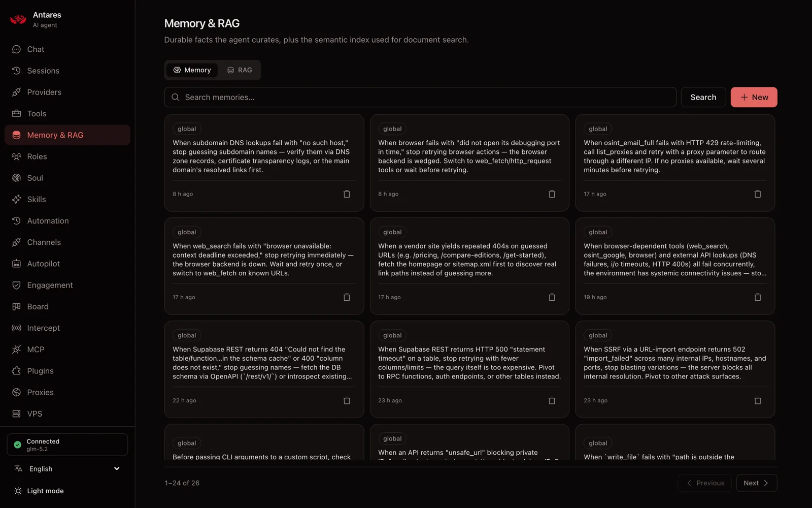Delete the systemic connectivity issues memory
The image size is (812, 508).
pyautogui.click(x=758, y=297)
